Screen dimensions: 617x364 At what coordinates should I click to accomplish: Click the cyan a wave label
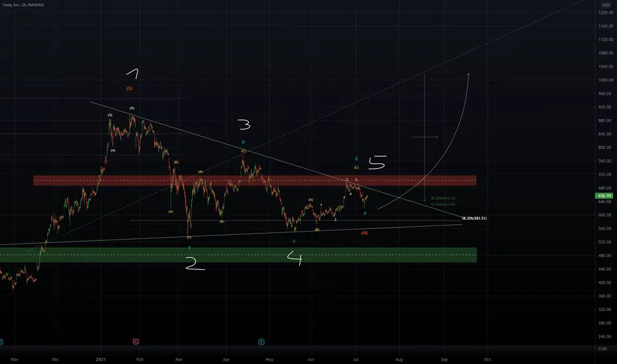tap(189, 248)
